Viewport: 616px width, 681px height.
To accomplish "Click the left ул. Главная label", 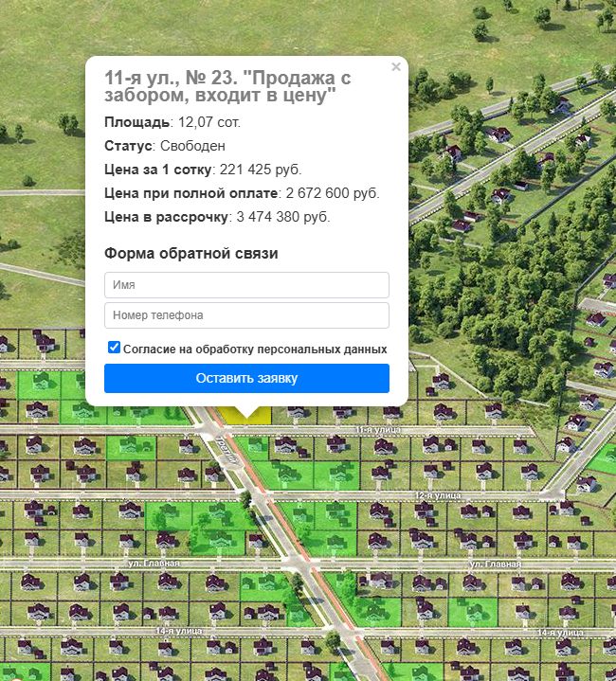I will 154,564.
